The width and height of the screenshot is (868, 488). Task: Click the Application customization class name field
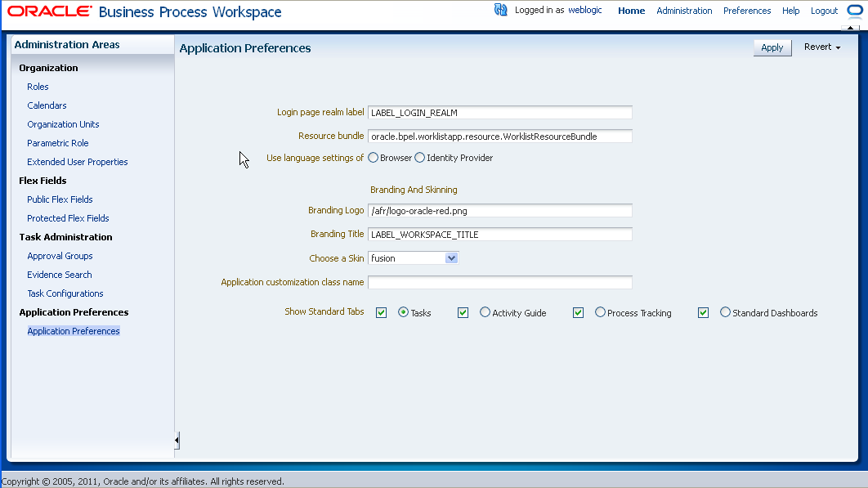coord(500,283)
